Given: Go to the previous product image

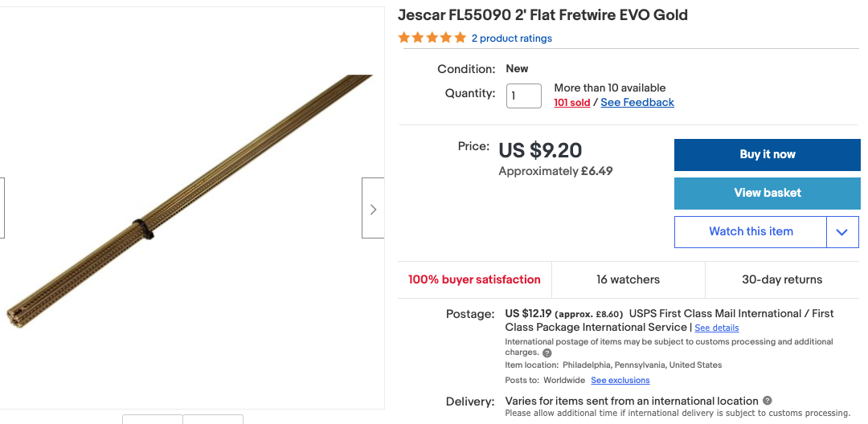Looking at the screenshot, I should [2, 209].
